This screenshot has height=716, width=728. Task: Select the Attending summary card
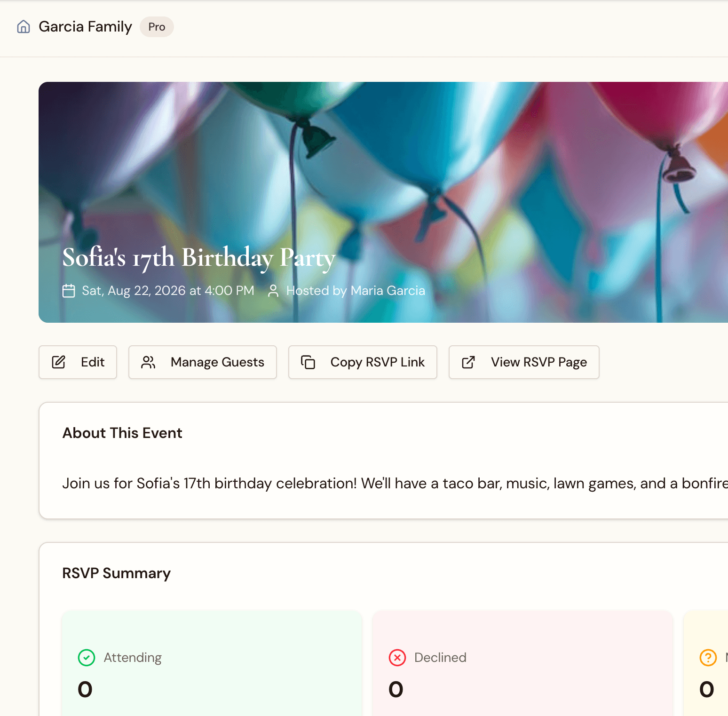coord(212,668)
